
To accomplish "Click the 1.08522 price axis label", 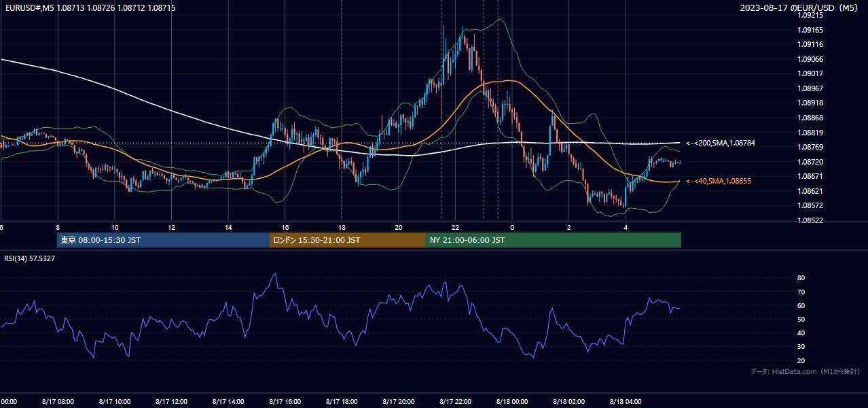I will point(810,220).
